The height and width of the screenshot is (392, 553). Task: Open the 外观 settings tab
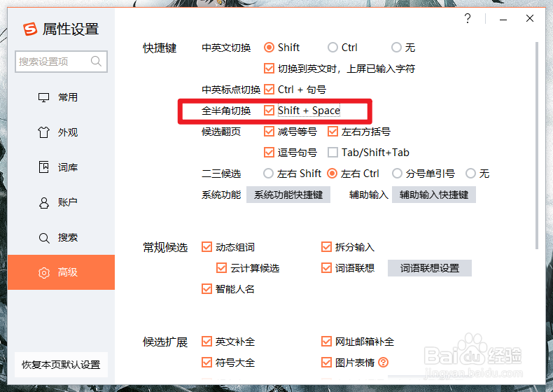tap(61, 132)
